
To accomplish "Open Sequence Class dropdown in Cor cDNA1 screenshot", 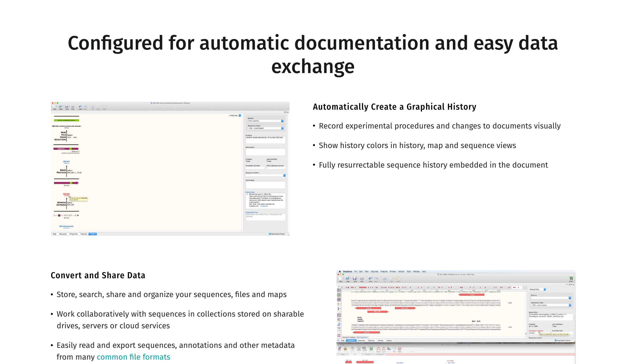I will [551, 305].
